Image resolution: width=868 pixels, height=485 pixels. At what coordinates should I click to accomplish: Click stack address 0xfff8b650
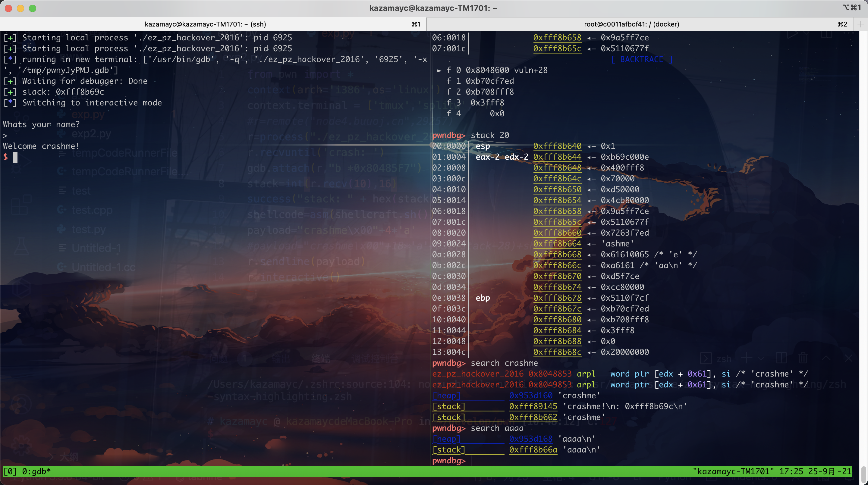(x=557, y=189)
